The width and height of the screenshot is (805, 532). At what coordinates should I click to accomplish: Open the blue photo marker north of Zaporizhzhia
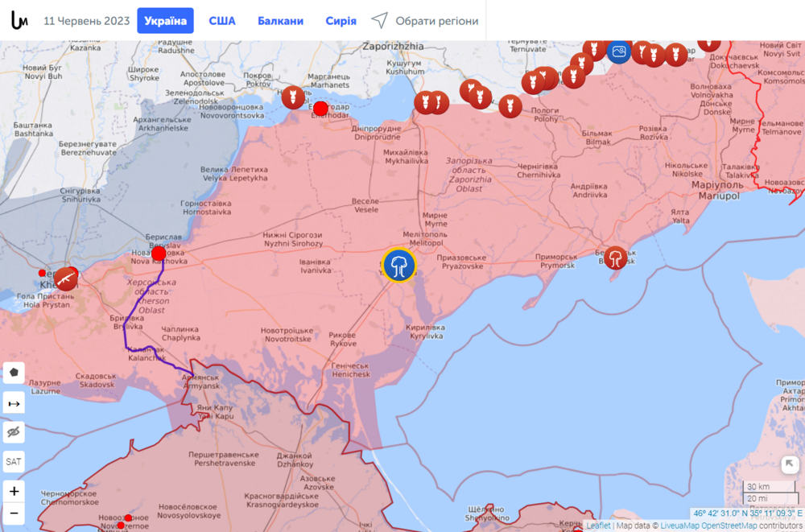(617, 51)
